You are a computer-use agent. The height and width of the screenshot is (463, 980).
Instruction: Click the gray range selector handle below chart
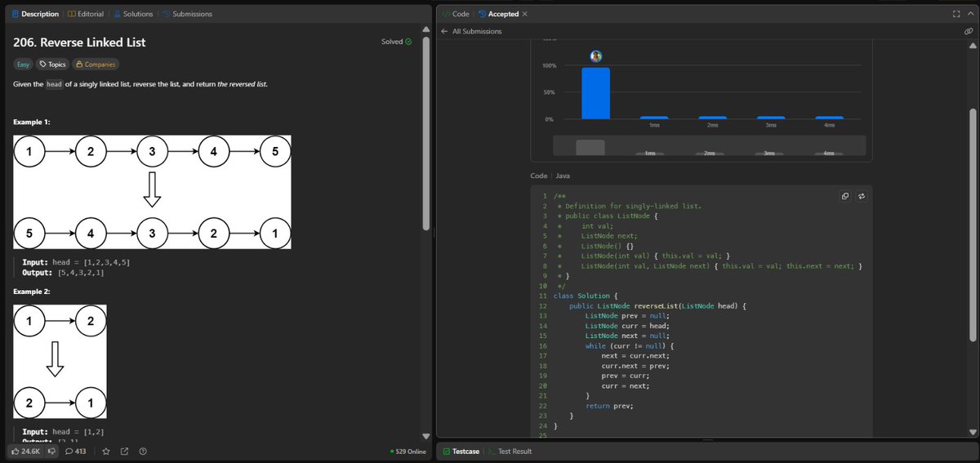[590, 147]
